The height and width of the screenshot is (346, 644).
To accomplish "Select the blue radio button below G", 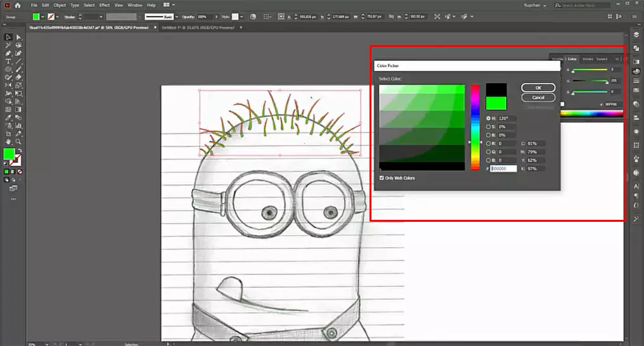I will click(x=488, y=160).
